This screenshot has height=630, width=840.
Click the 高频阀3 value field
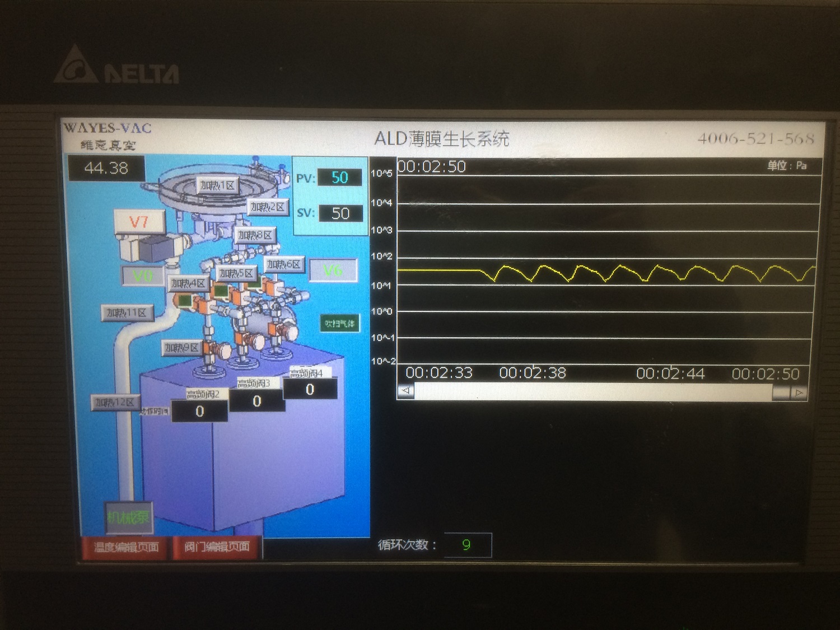click(x=256, y=401)
